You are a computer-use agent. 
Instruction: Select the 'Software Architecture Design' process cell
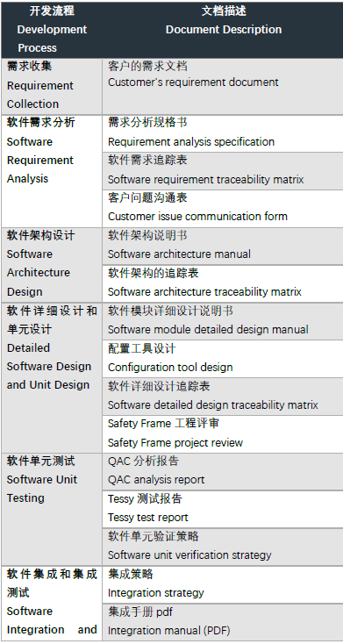pos(52,265)
